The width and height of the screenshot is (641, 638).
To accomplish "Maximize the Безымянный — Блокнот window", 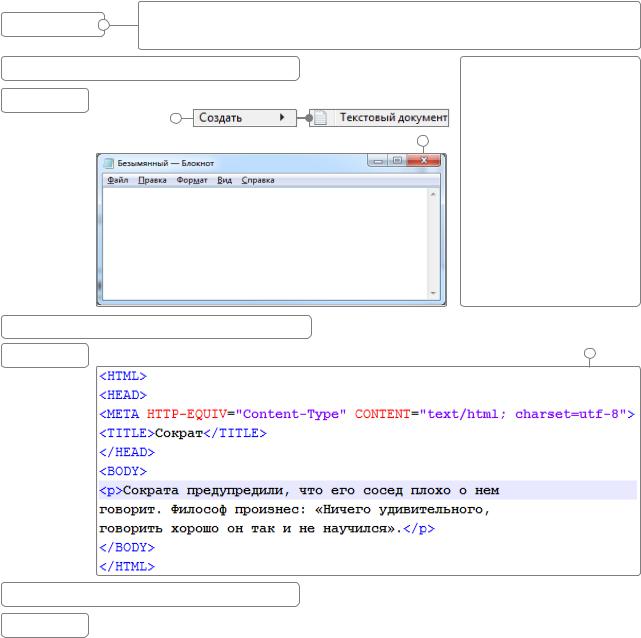I will coord(397,161).
